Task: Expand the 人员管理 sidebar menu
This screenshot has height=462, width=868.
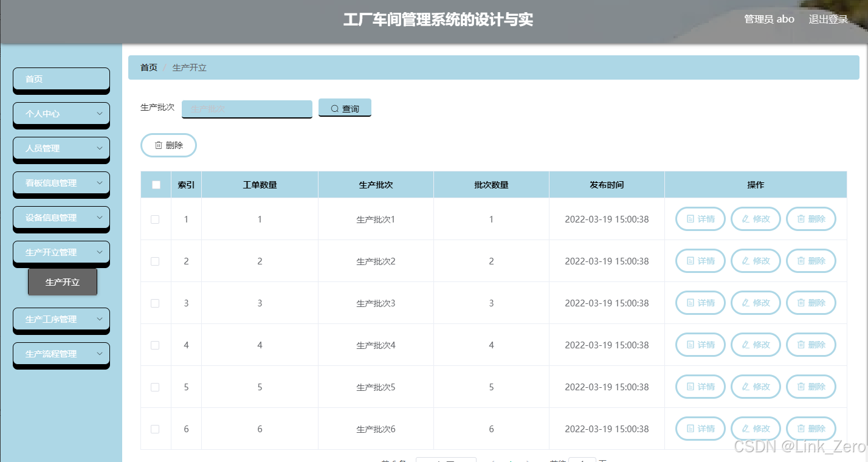Action: (61, 148)
